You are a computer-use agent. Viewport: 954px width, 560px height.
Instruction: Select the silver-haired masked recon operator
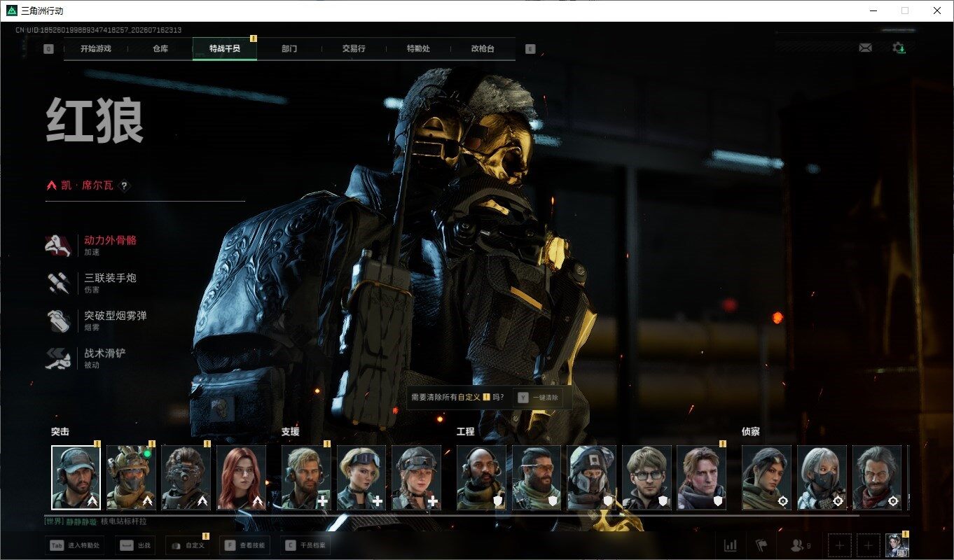click(x=822, y=477)
